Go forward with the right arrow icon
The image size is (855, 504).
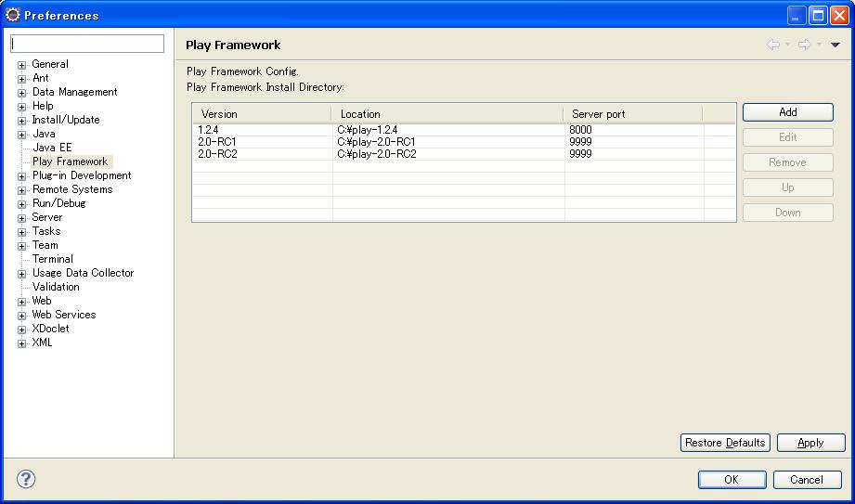pyautogui.click(x=804, y=45)
